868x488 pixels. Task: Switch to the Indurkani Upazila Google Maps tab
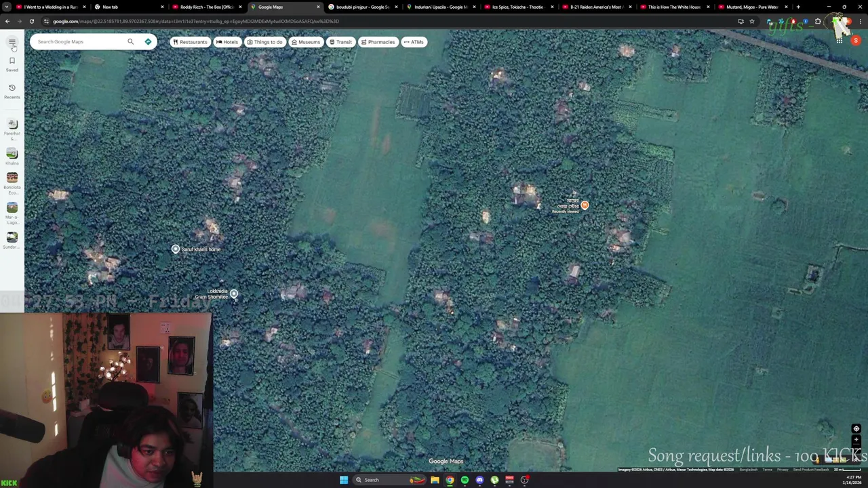[440, 7]
